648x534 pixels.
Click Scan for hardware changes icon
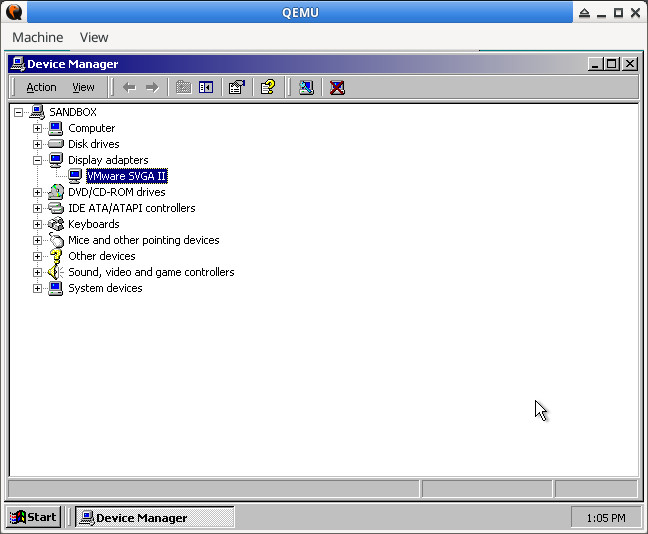tap(306, 87)
